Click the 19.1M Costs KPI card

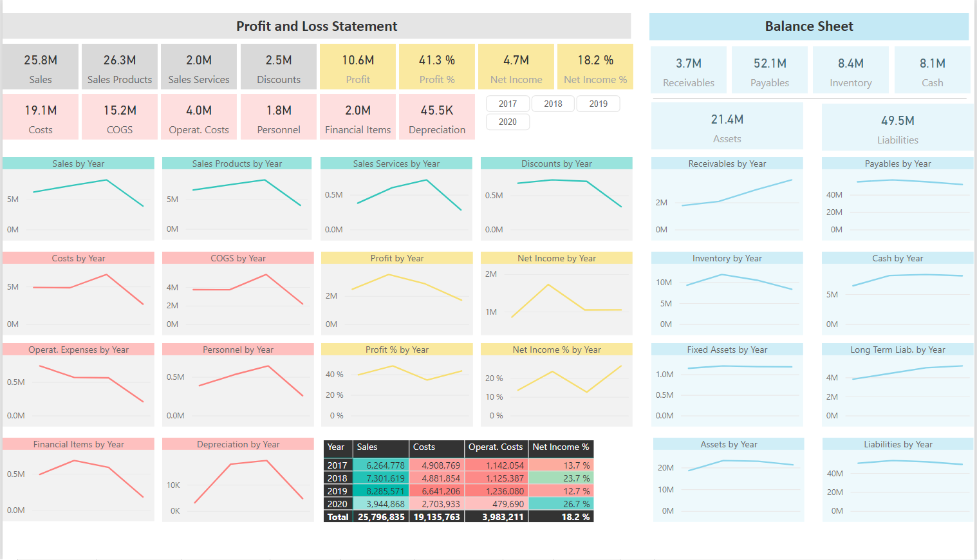click(x=40, y=117)
